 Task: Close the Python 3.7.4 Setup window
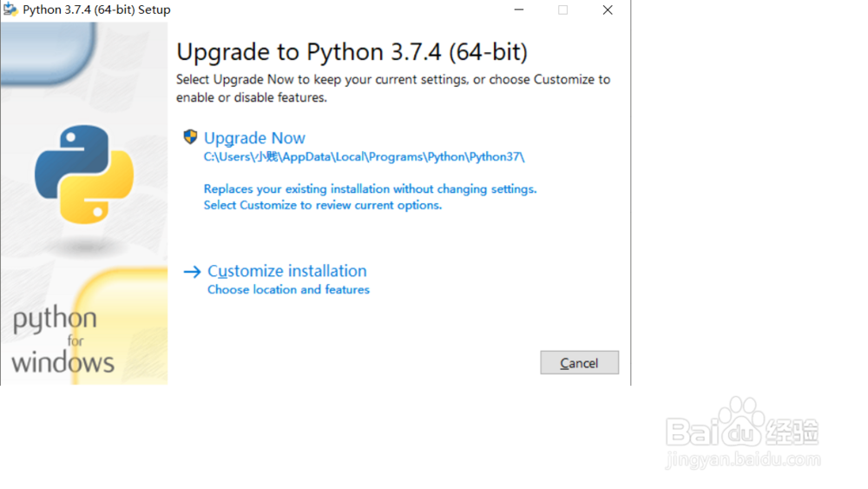coord(608,10)
